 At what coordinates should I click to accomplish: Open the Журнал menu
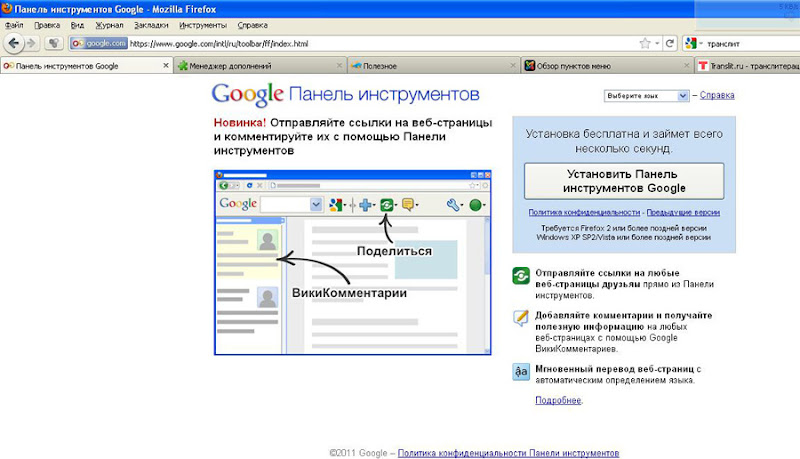click(x=109, y=25)
